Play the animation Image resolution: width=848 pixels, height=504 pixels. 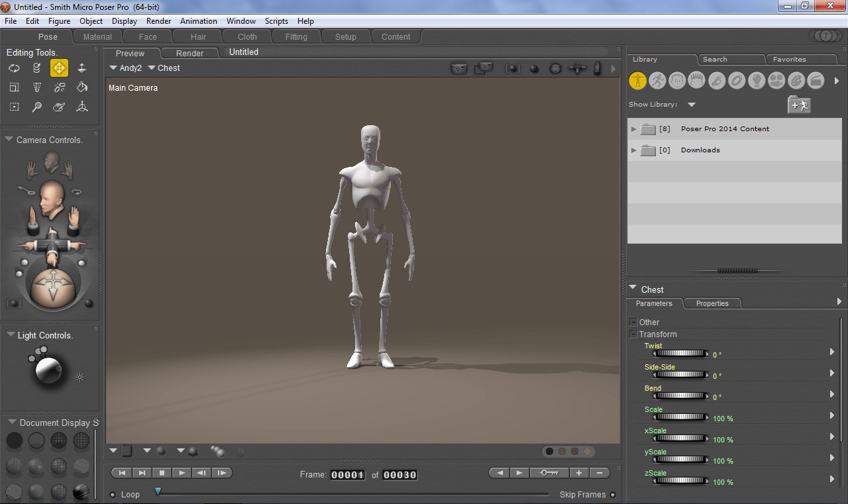(x=182, y=473)
